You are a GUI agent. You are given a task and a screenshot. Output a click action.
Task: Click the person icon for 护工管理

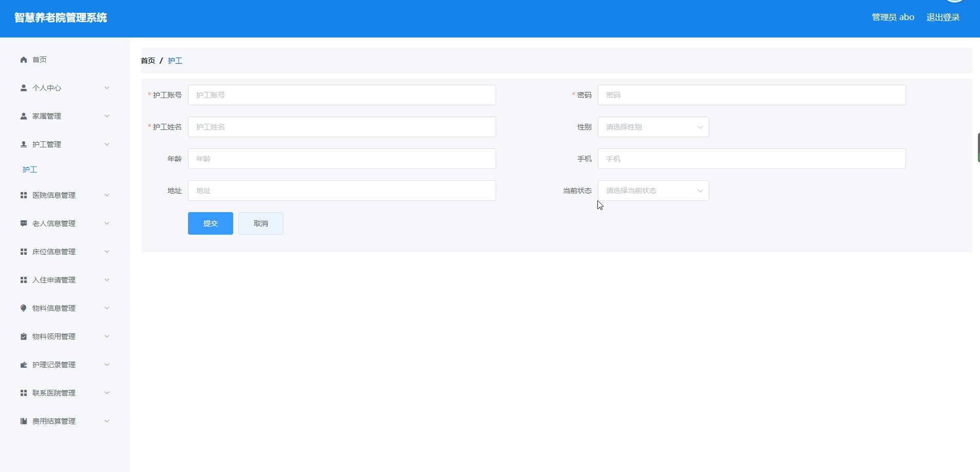24,144
